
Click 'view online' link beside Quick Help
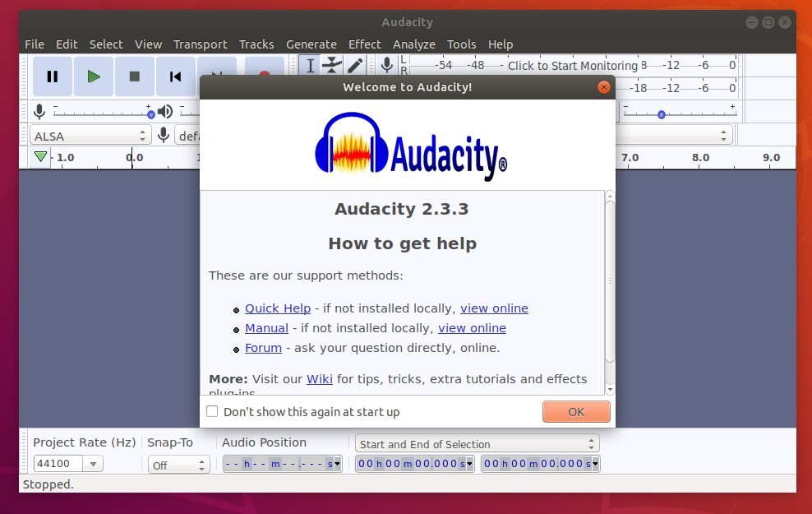click(x=494, y=308)
